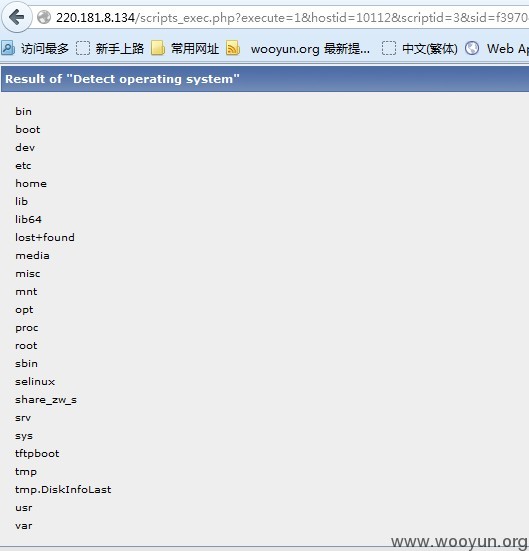Select the 'sbin' entry
This screenshot has height=551, width=529.
click(26, 363)
